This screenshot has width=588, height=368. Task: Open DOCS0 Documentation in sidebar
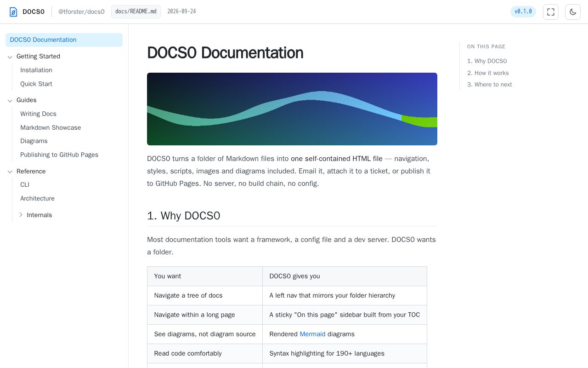64,40
